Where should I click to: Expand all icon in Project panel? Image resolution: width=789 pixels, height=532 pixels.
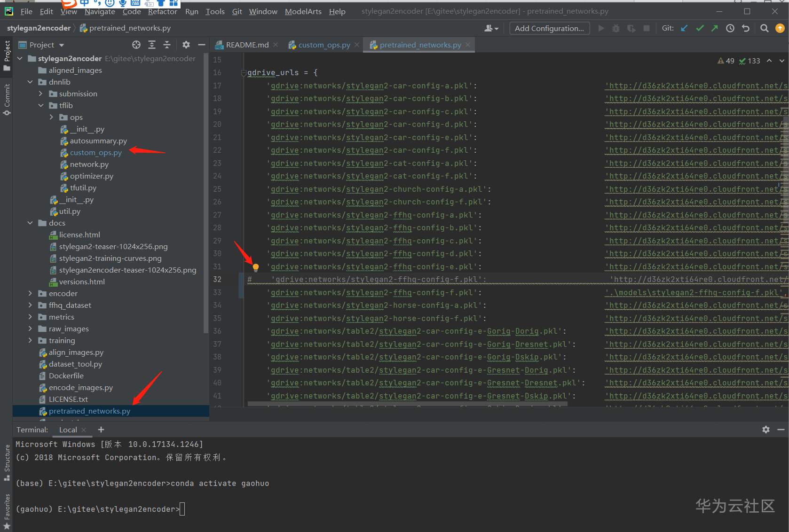(152, 45)
